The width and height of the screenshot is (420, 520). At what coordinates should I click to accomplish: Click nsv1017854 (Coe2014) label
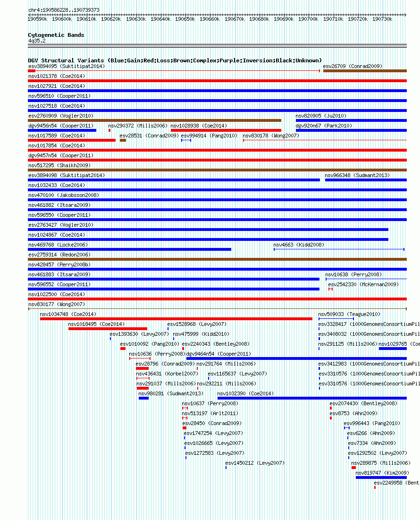click(x=57, y=146)
